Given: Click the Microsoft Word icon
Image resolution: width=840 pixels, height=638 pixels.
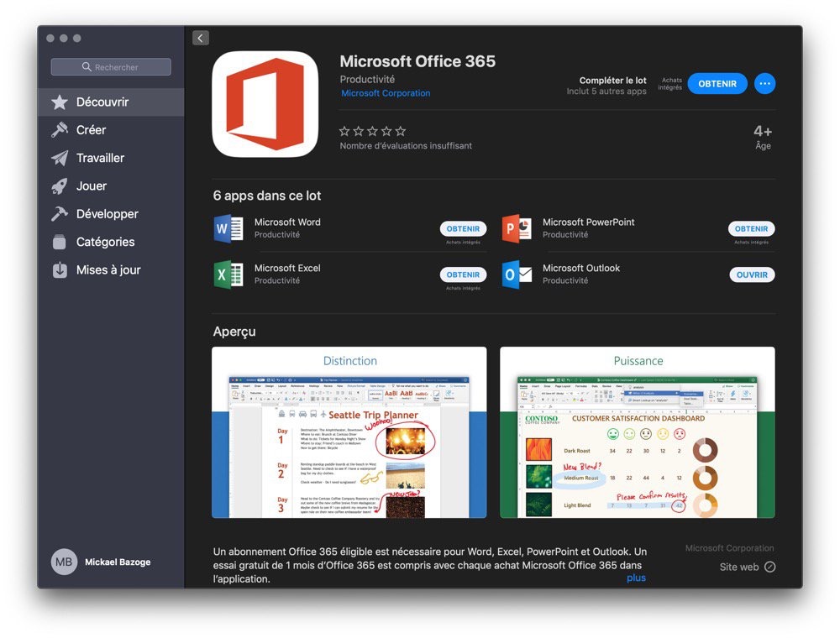Looking at the screenshot, I should pos(228,228).
